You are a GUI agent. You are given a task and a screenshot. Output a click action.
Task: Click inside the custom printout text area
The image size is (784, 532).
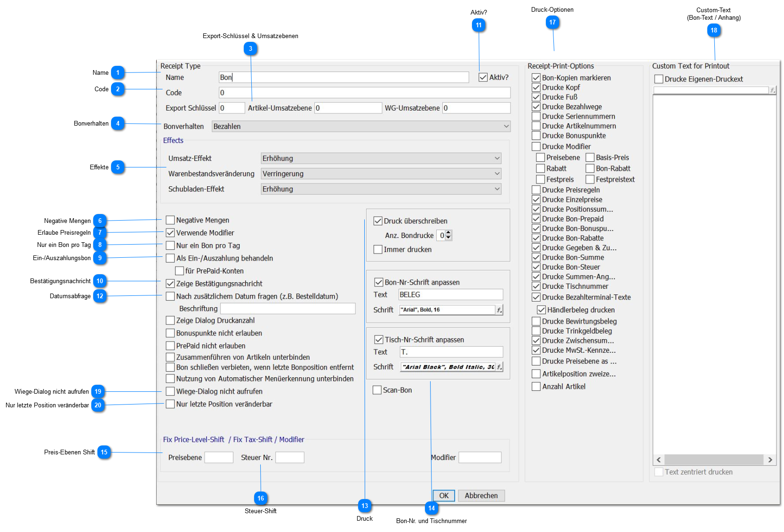[x=714, y=274]
